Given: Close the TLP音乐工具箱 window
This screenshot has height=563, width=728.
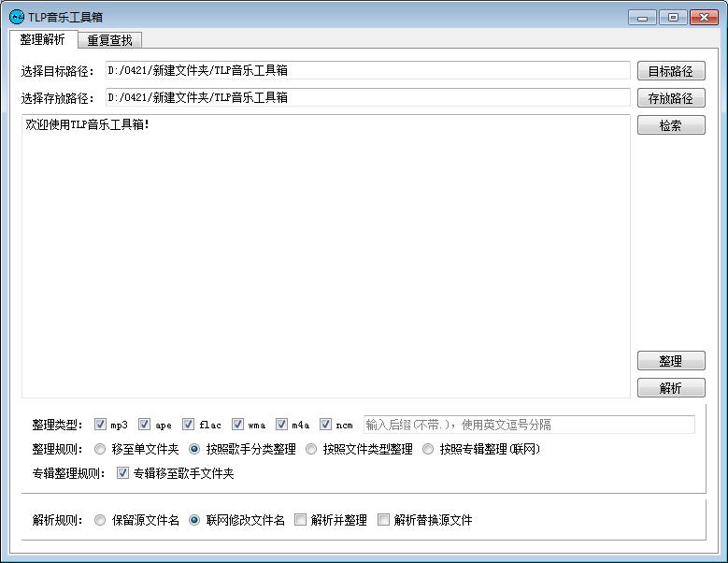Looking at the screenshot, I should point(704,18).
